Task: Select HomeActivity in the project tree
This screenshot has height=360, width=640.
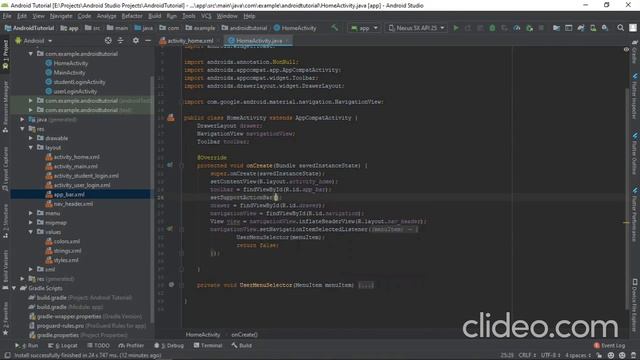Action: tap(71, 63)
